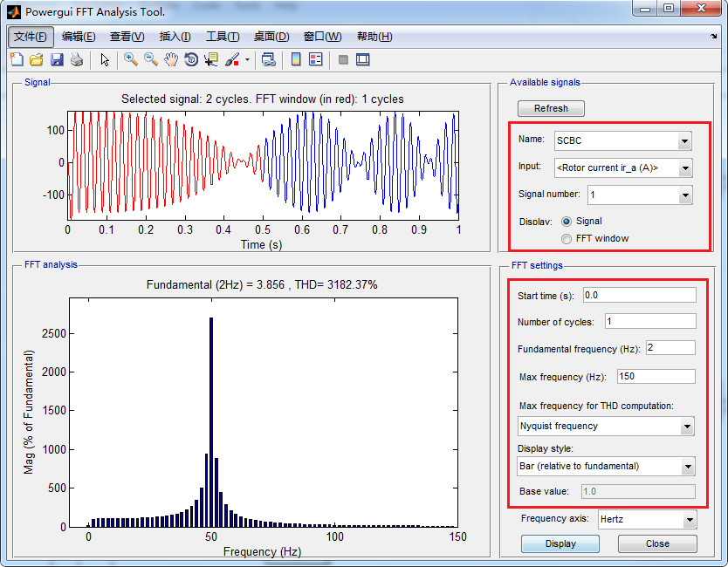This screenshot has width=728, height=567.
Task: Insert Colorbar using toolbar icon
Action: pyautogui.click(x=296, y=59)
